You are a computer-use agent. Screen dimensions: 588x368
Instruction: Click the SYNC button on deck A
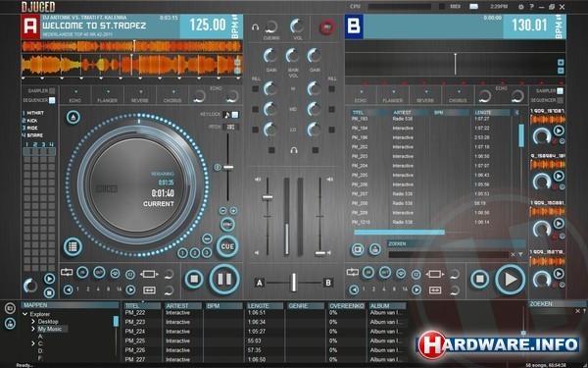click(227, 225)
